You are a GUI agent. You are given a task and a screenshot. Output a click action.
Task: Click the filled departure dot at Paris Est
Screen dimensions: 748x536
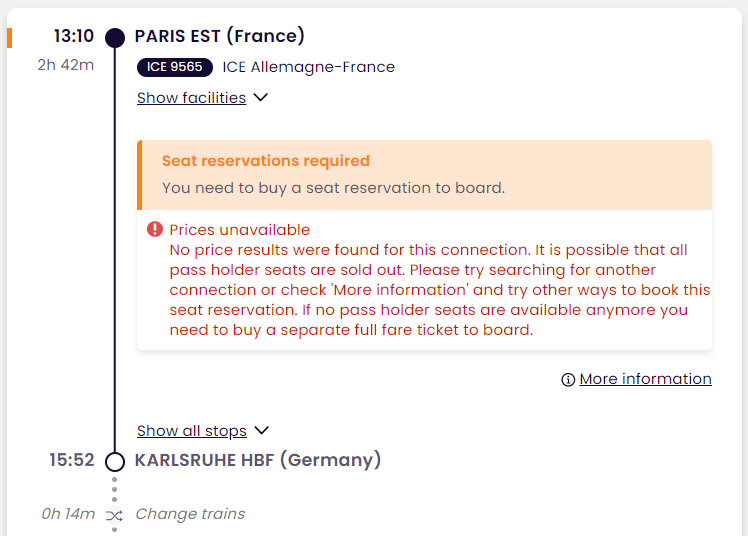(115, 38)
